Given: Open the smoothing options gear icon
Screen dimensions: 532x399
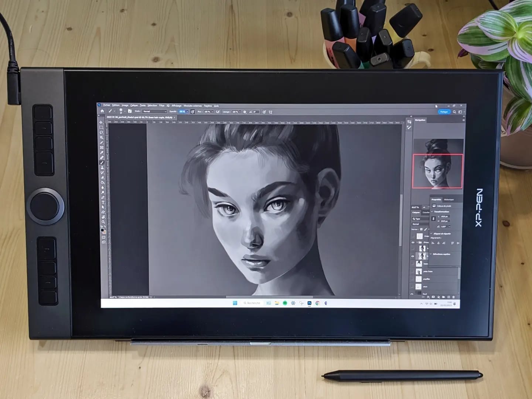Looking at the screenshot, I should (245, 112).
